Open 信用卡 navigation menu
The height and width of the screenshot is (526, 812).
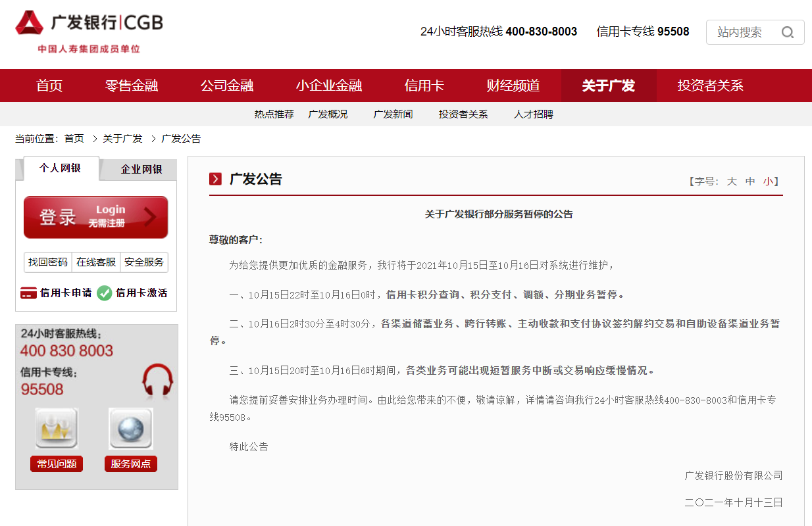point(424,85)
